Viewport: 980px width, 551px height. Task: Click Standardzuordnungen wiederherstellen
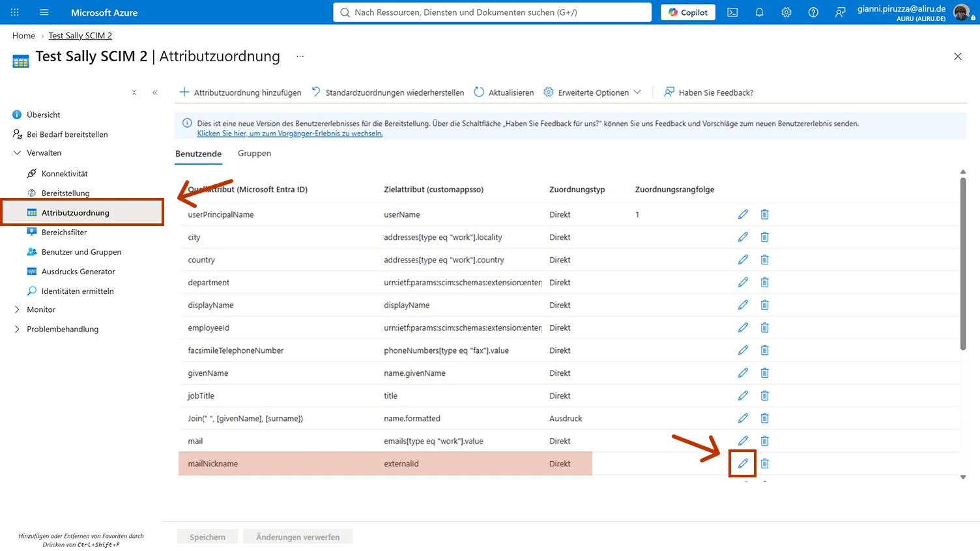(388, 92)
